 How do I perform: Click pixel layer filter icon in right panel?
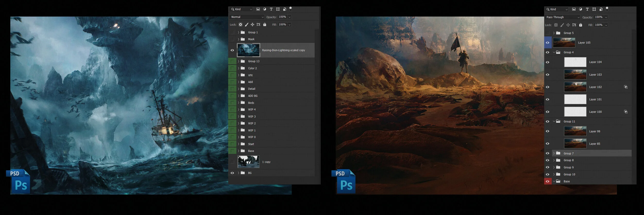tap(574, 9)
